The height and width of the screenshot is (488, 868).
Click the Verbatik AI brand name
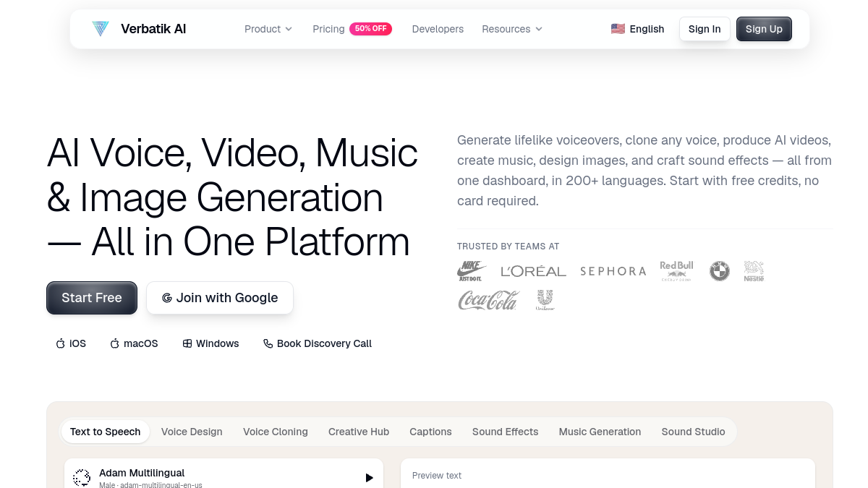click(x=153, y=29)
